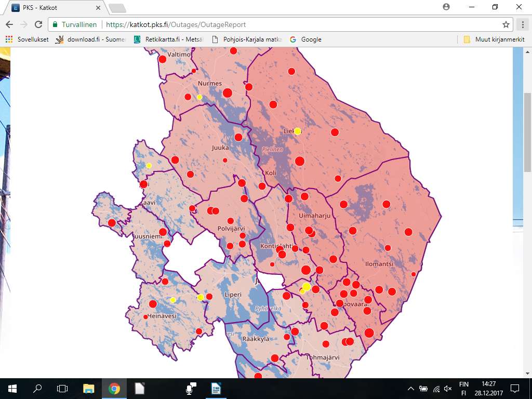The width and height of the screenshot is (532, 399).
Task: Open File Explorer from the taskbar
Action: point(89,389)
